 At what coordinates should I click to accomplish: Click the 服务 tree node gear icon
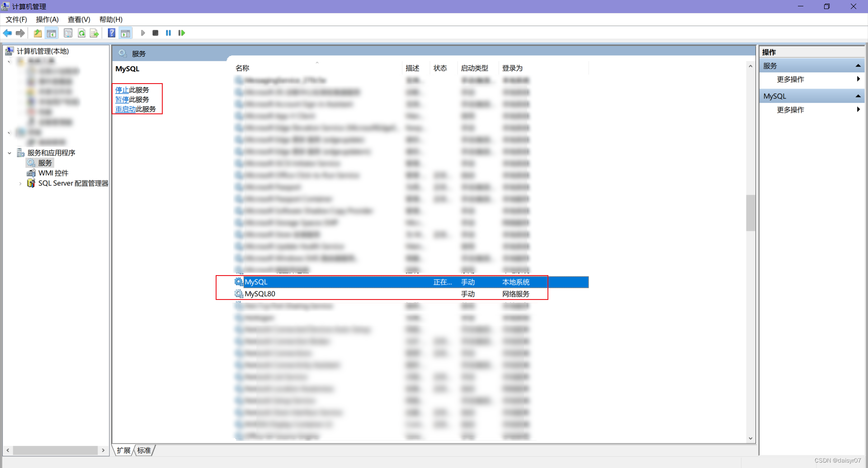[x=31, y=163]
